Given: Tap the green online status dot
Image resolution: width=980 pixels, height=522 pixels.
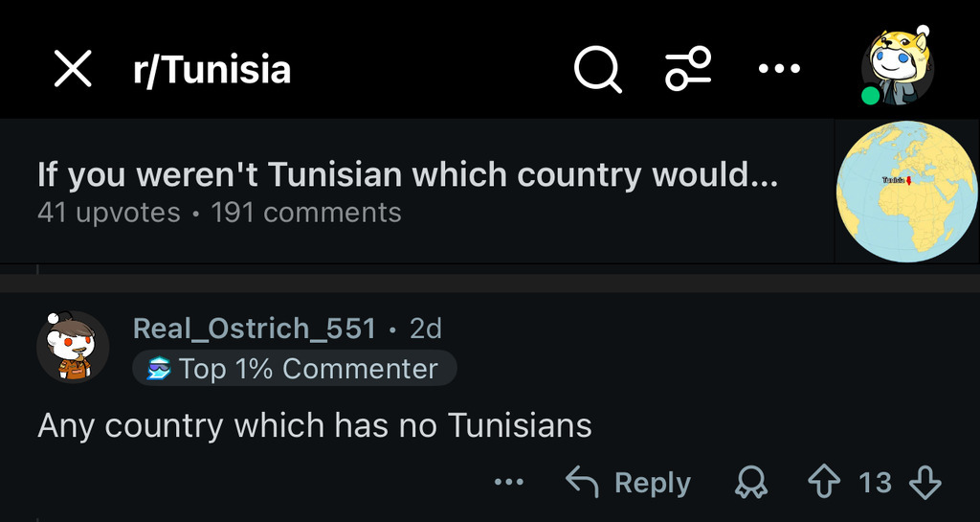Looking at the screenshot, I should coord(870,96).
